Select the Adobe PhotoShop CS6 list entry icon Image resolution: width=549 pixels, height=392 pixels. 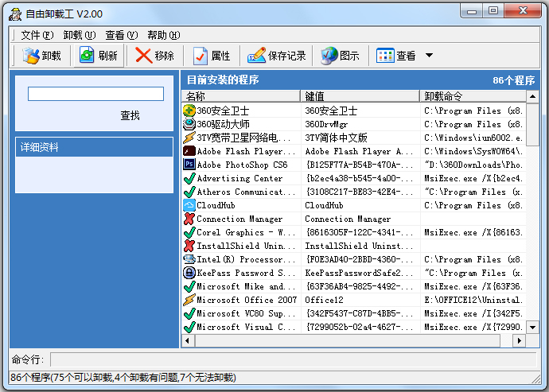[189, 165]
